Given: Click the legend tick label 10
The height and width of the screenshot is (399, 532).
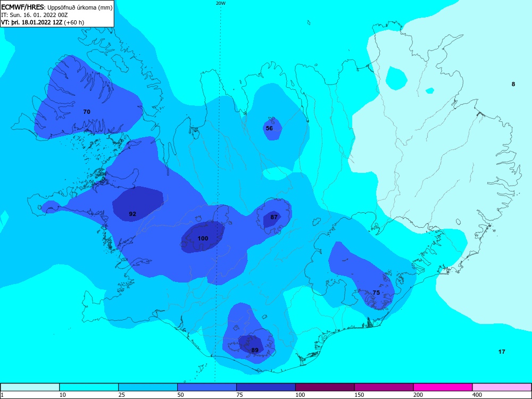Looking at the screenshot, I should tap(63, 395).
